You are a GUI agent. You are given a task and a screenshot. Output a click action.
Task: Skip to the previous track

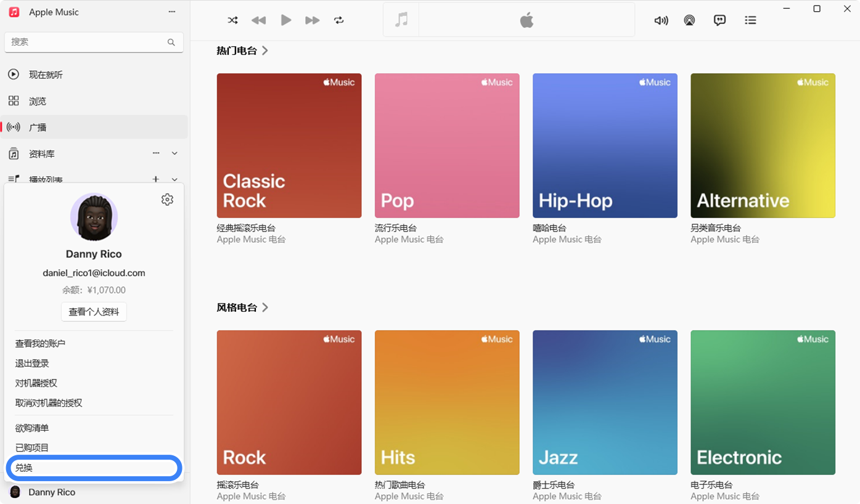(259, 20)
